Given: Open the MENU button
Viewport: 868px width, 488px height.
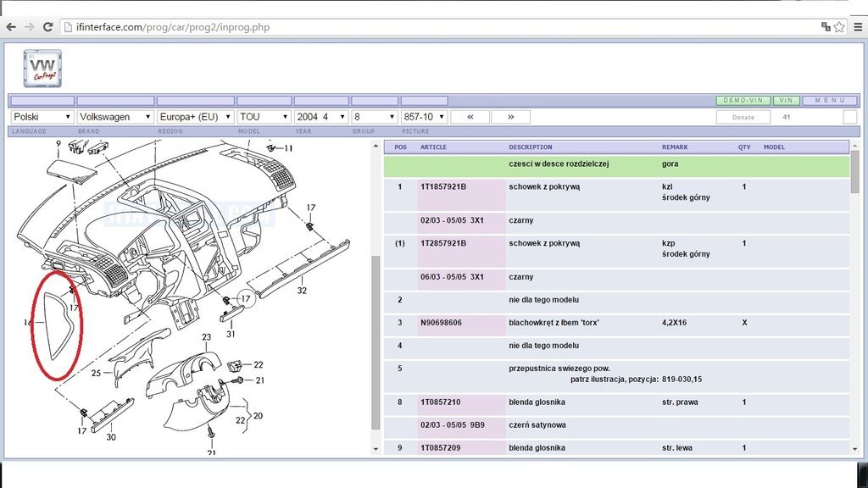Looking at the screenshot, I should (x=830, y=101).
